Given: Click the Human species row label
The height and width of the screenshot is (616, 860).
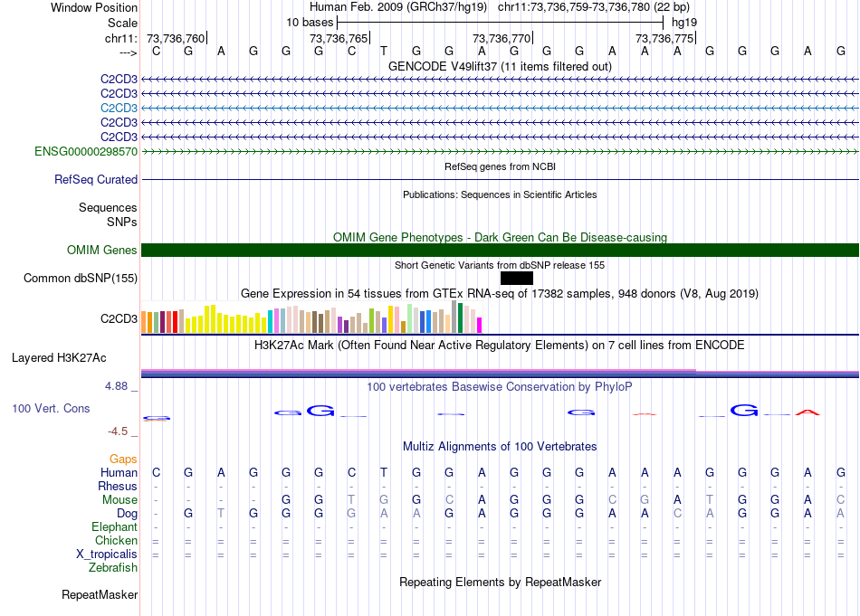Looking at the screenshot, I should point(119,472).
